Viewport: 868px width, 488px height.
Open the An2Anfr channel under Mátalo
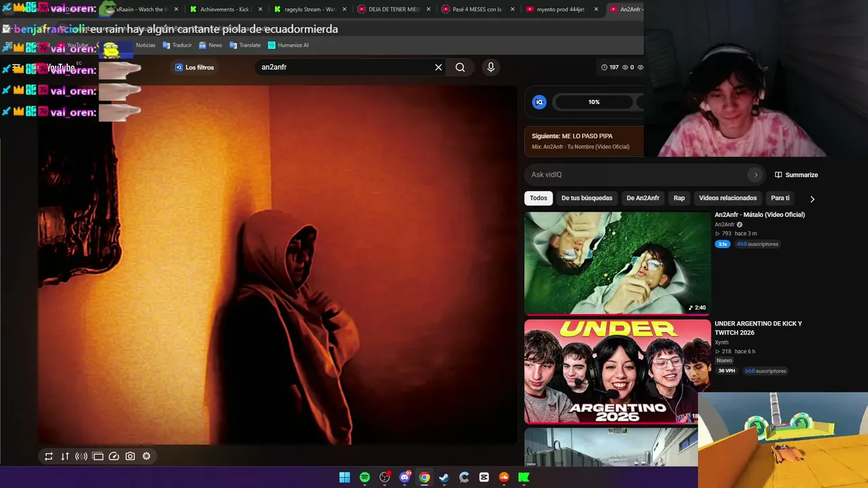[x=724, y=224]
